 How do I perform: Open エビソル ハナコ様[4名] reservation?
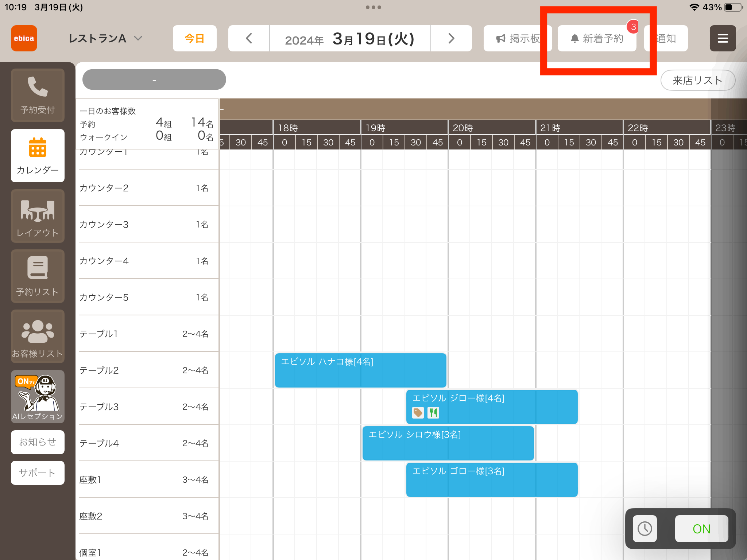pos(360,370)
